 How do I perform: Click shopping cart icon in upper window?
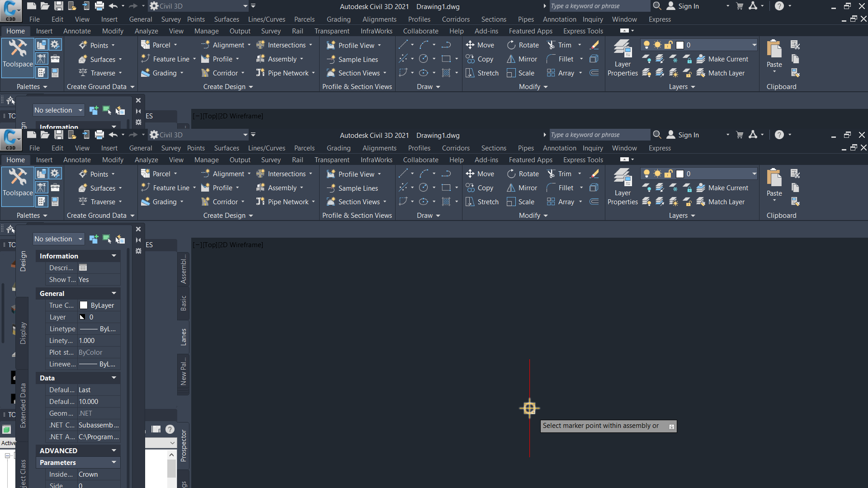(740, 6)
